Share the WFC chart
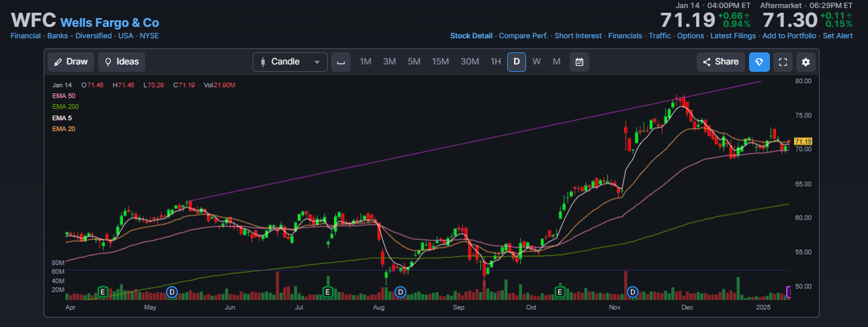 click(721, 62)
